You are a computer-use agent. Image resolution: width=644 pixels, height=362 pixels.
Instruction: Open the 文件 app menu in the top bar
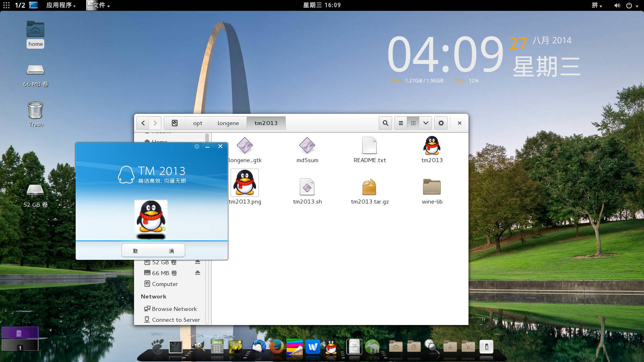coord(98,5)
